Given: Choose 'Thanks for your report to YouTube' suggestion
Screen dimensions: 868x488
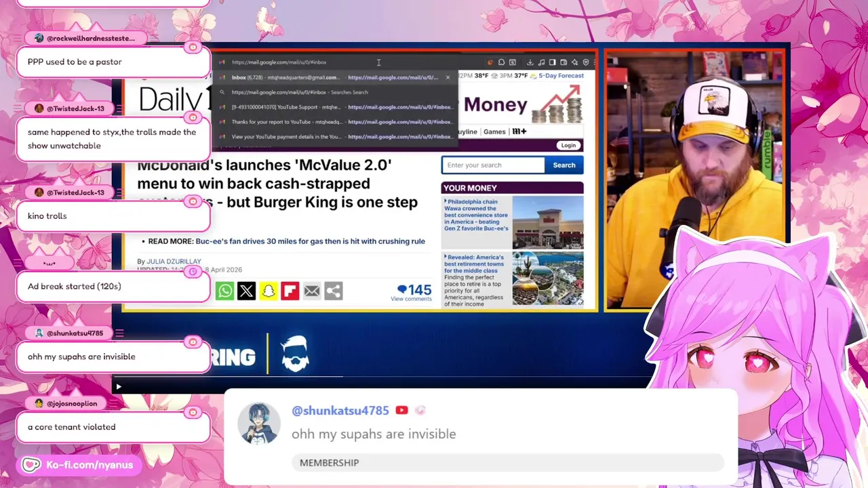Looking at the screenshot, I should 336,122.
